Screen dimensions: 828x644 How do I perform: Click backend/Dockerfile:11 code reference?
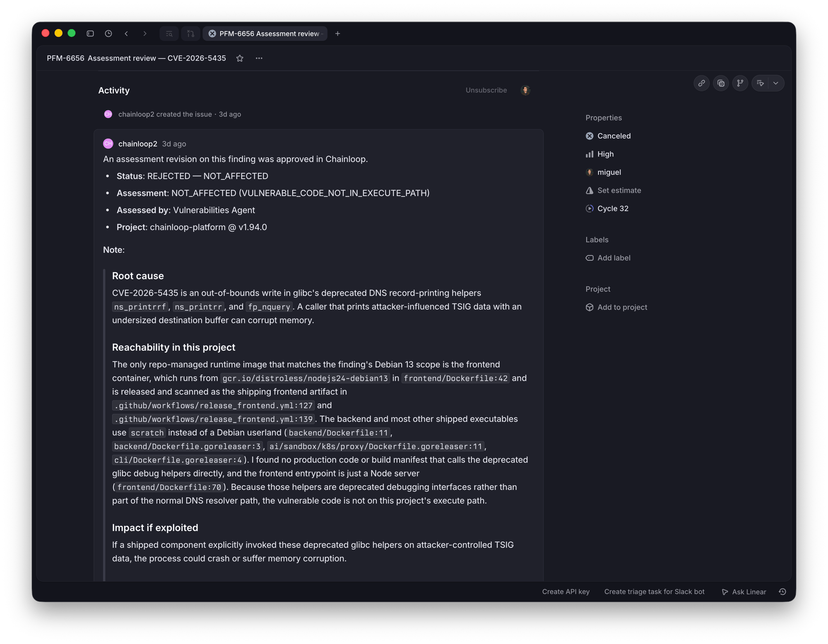click(x=338, y=433)
